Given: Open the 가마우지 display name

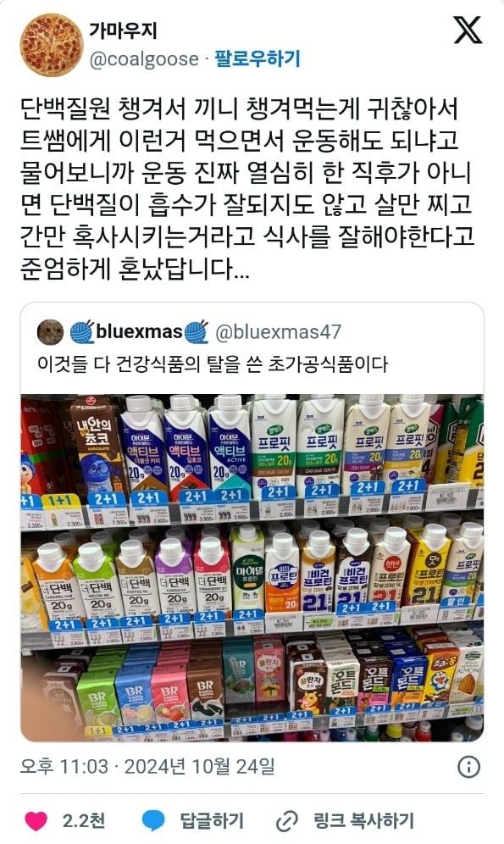Looking at the screenshot, I should click(x=123, y=30).
